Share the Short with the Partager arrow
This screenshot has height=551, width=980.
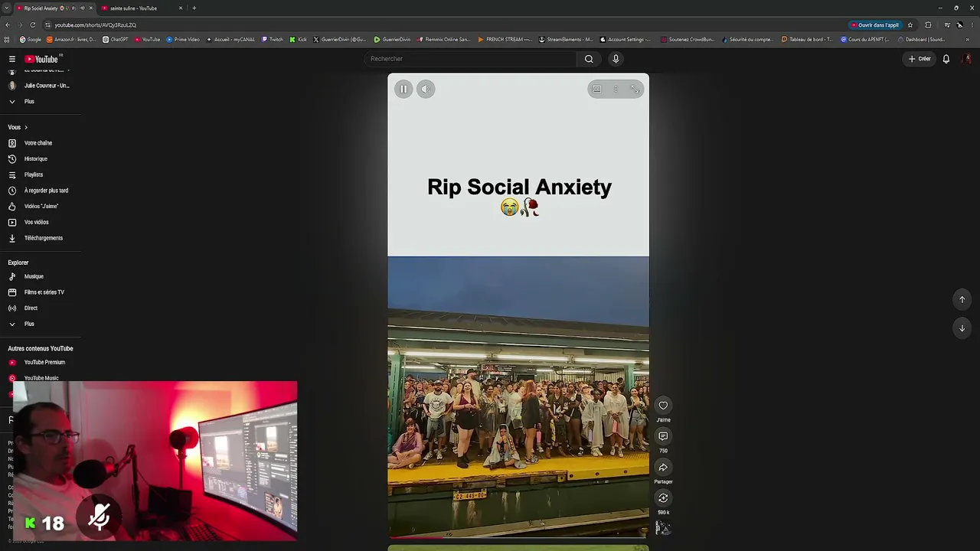coord(663,468)
